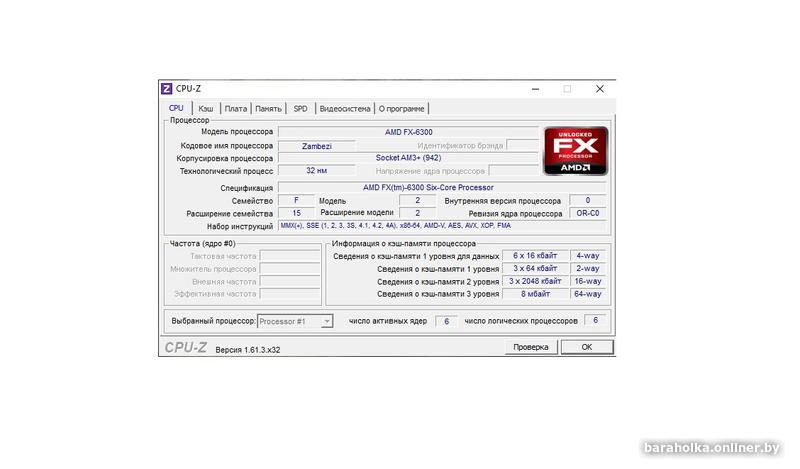
Task: Click the empty Множитель процессора field
Action: (x=290, y=269)
